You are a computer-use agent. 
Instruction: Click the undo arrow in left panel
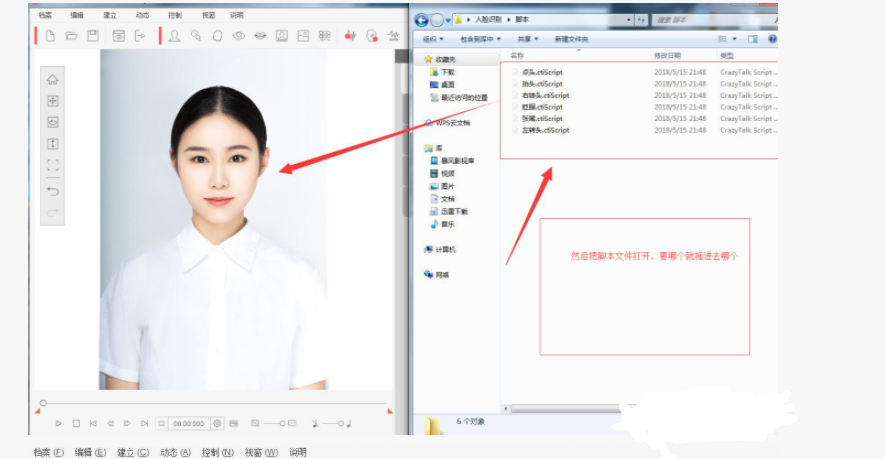click(53, 190)
